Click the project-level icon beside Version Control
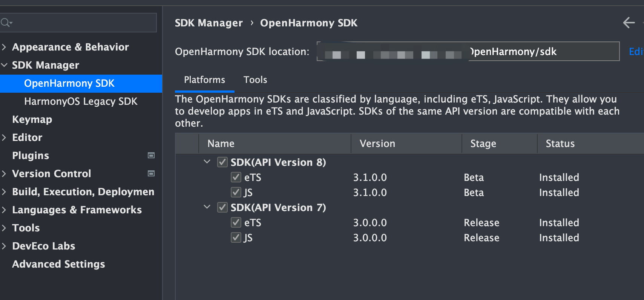Image resolution: width=644 pixels, height=300 pixels. [151, 173]
